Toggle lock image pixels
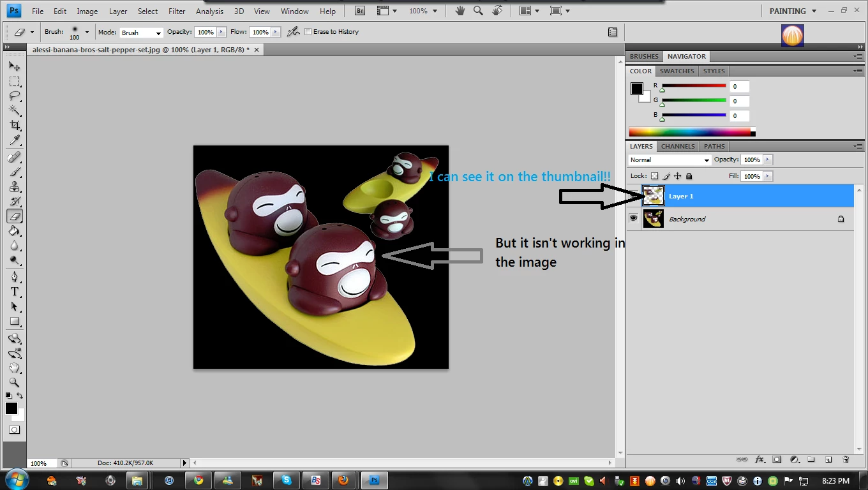The width and height of the screenshot is (868, 490). click(x=666, y=176)
